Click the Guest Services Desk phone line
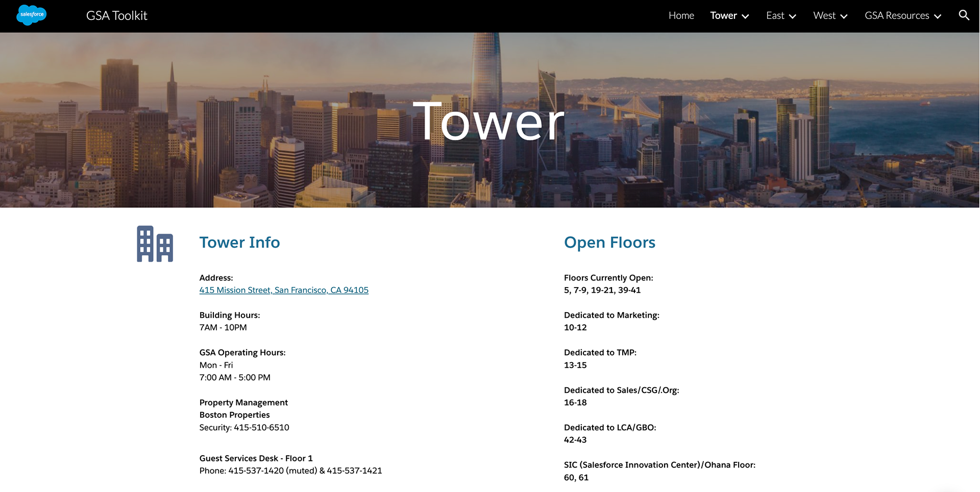980x492 pixels. tap(290, 471)
